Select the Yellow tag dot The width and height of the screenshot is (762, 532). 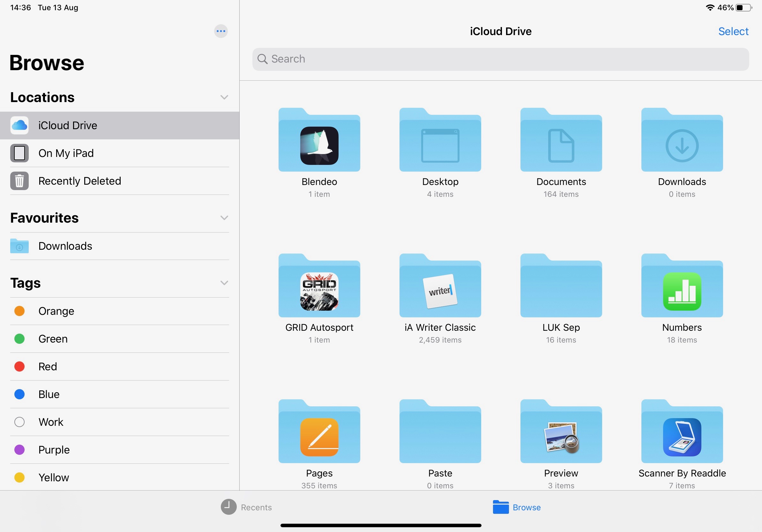tap(19, 477)
